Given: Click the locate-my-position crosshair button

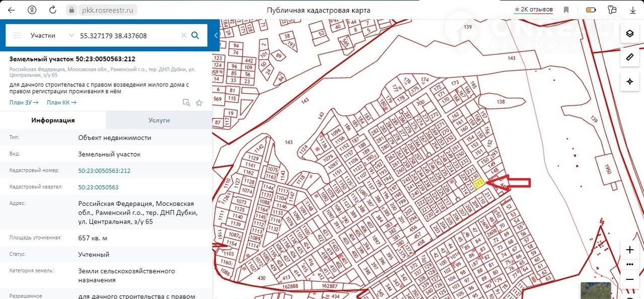Looking at the screenshot, I should pyautogui.click(x=629, y=82).
